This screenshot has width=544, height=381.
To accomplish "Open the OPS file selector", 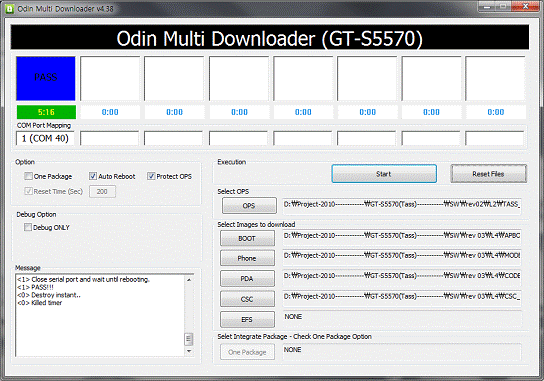I will tap(249, 206).
